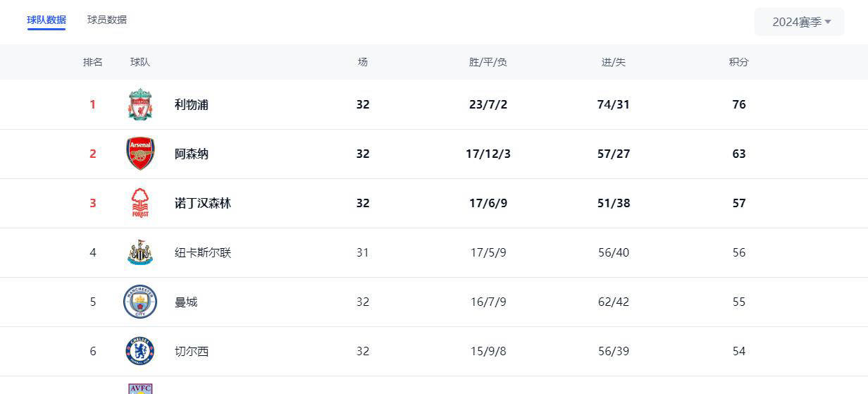This screenshot has width=868, height=394.
Task: Open the 曼城 team link
Action: click(186, 302)
